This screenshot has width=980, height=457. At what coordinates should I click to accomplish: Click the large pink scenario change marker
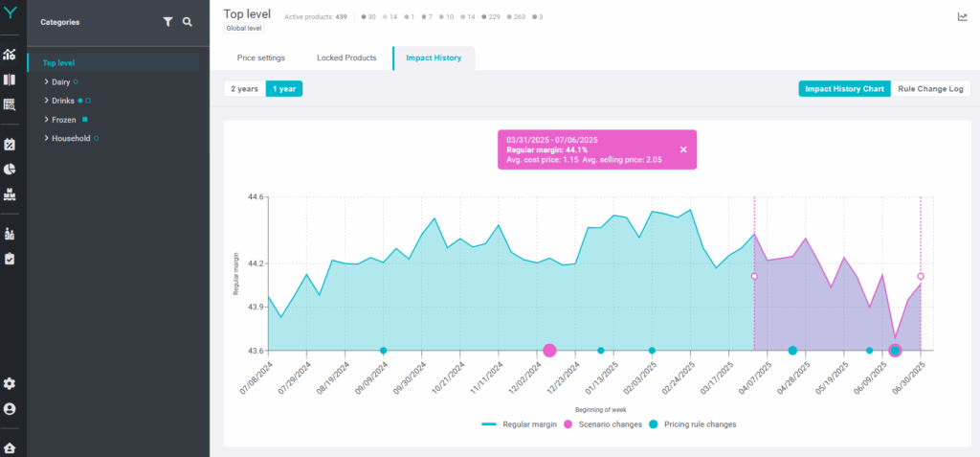click(549, 351)
